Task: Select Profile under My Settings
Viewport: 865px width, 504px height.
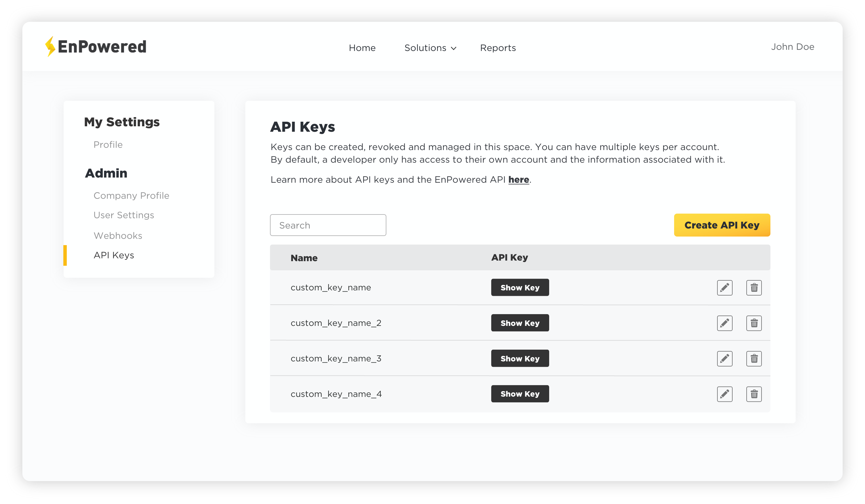Action: (108, 145)
